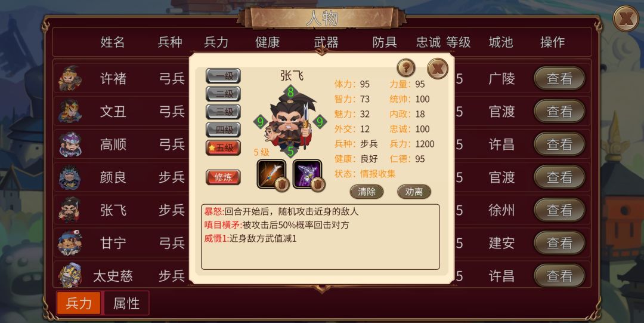This screenshot has width=644, height=323.
Task: Select the starred 五级 level option
Action: [x=223, y=147]
